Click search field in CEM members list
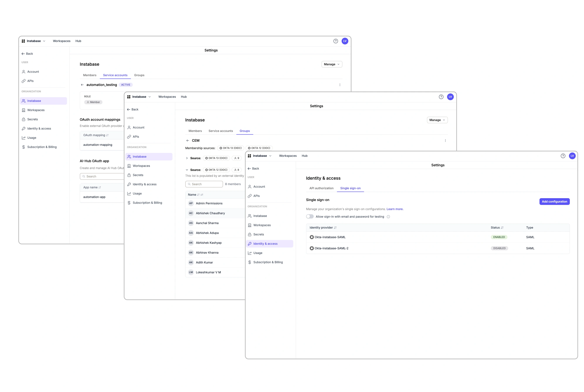The width and height of the screenshot is (584, 392). [x=204, y=184]
